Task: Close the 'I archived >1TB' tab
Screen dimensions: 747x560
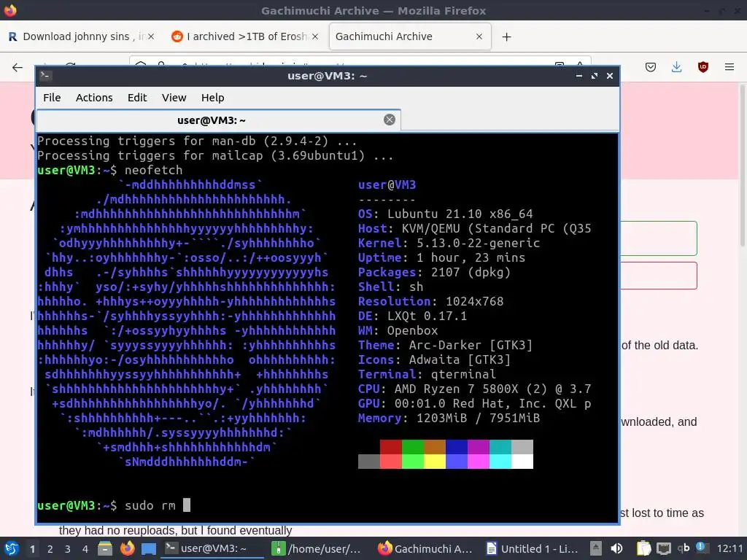Action: tap(315, 36)
